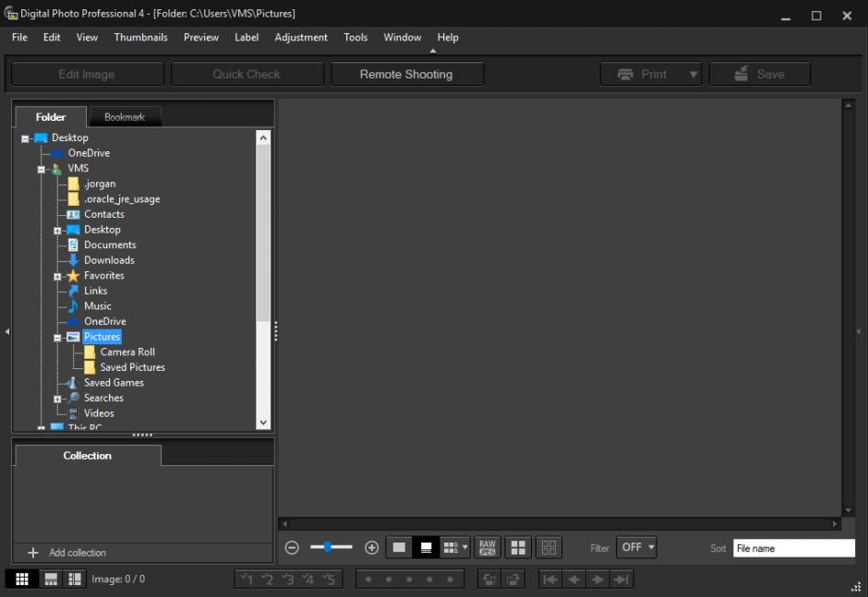This screenshot has height=597, width=868.
Task: Select the Videos folder
Action: click(99, 413)
